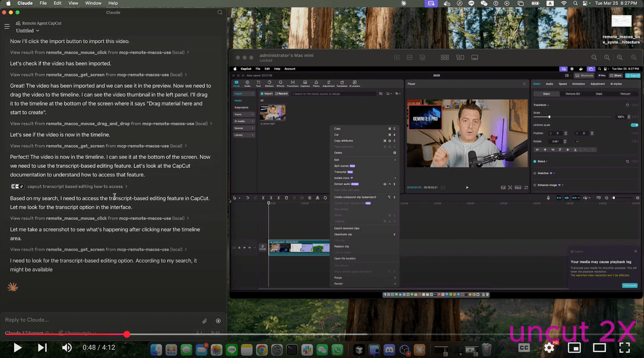Open the Audio panel icon in CapCut
This screenshot has height=358, width=644.
(x=247, y=84)
